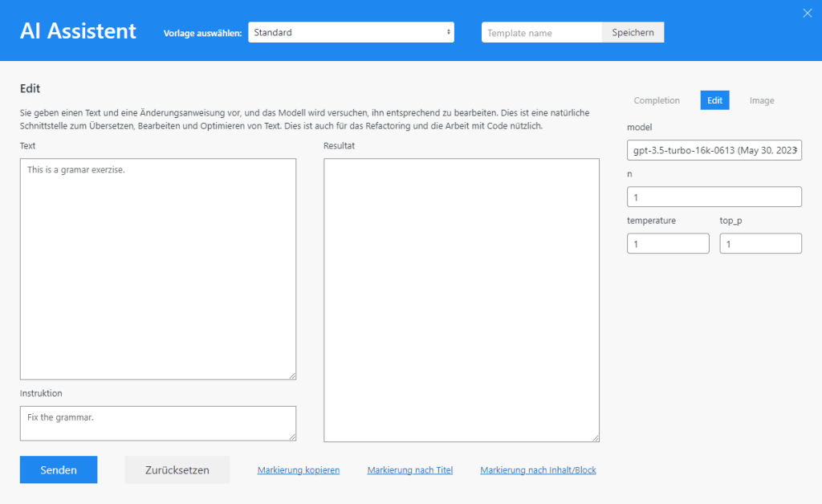This screenshot has height=504, width=822.
Task: Click the Markierung kopieren link
Action: [299, 470]
